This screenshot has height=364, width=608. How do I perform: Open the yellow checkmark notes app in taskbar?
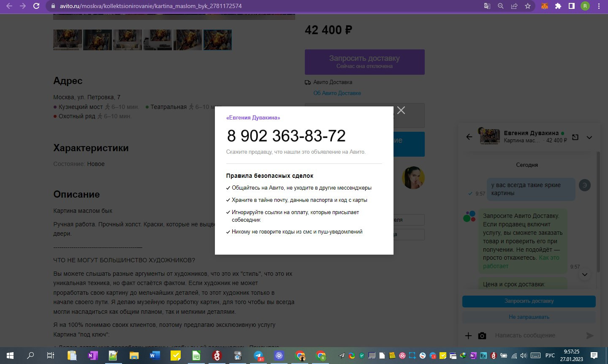pos(175,356)
